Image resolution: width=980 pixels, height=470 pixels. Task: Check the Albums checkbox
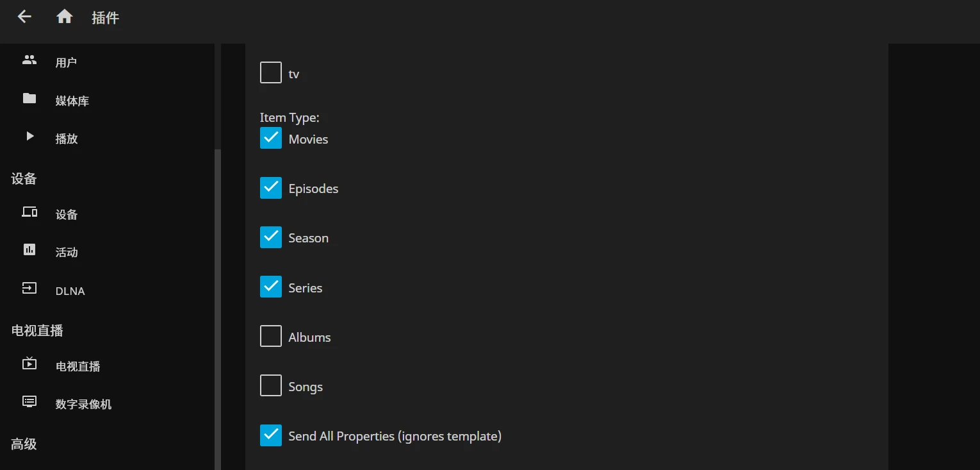pyautogui.click(x=271, y=336)
